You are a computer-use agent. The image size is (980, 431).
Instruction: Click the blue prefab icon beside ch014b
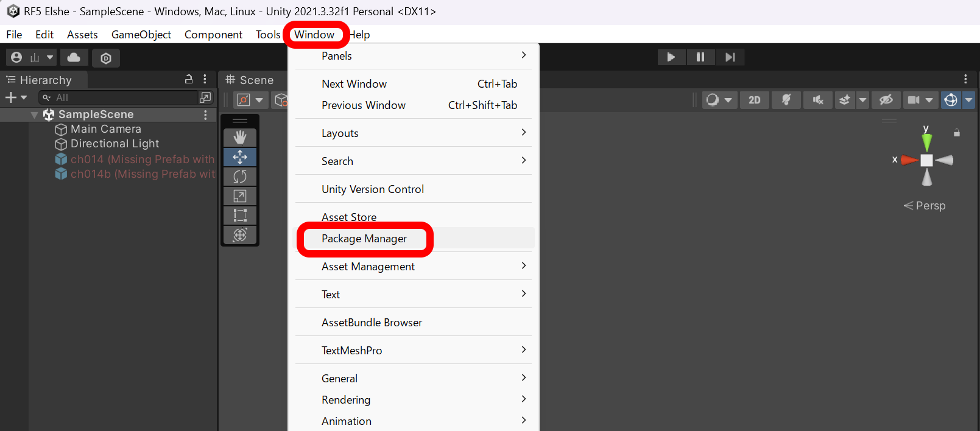pyautogui.click(x=61, y=174)
